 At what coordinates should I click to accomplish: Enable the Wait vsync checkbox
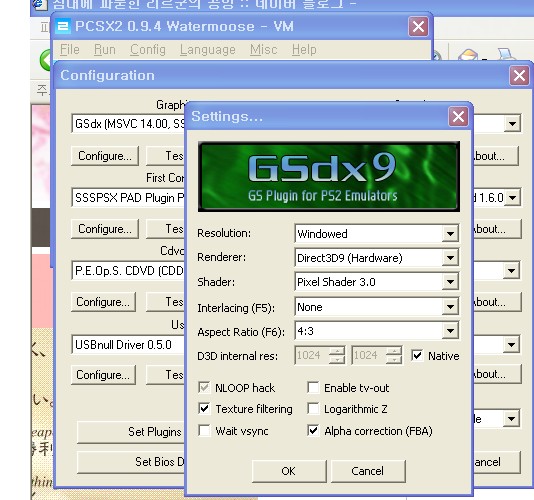pos(204,431)
